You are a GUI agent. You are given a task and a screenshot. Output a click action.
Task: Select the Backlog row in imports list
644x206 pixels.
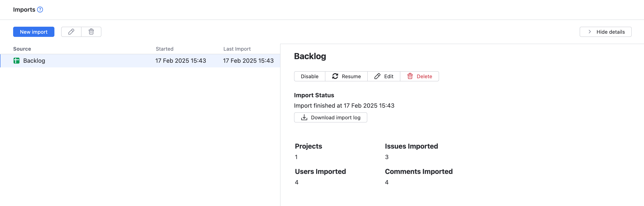pyautogui.click(x=100, y=61)
